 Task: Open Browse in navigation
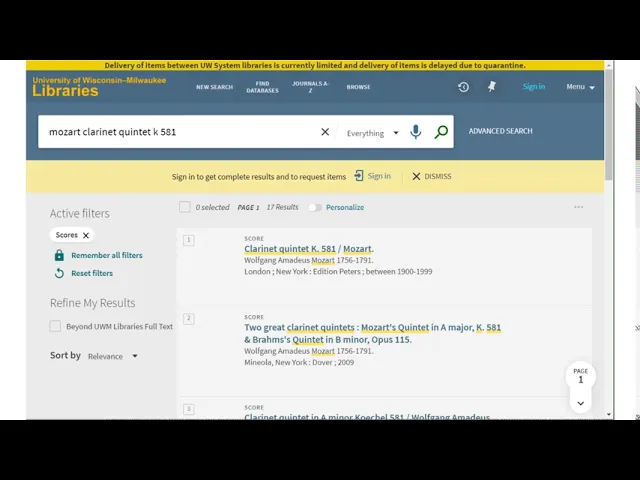(x=358, y=87)
